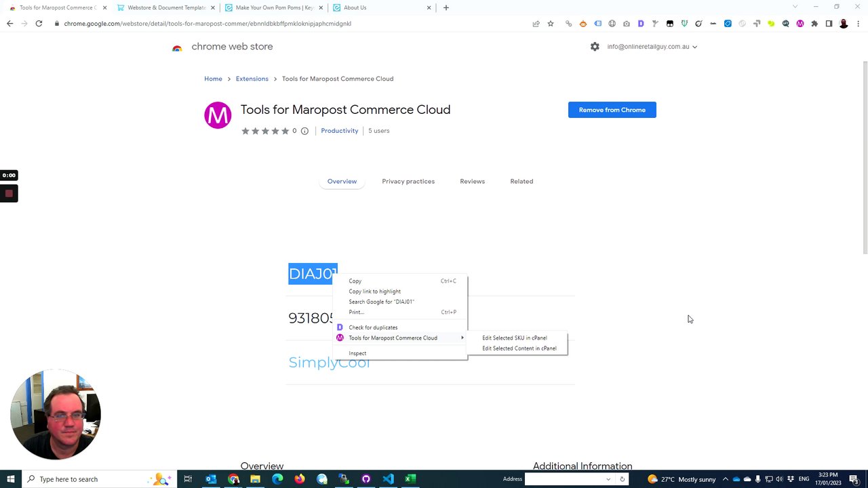Select Print from the context menu
The image size is (868, 488).
(x=400, y=312)
